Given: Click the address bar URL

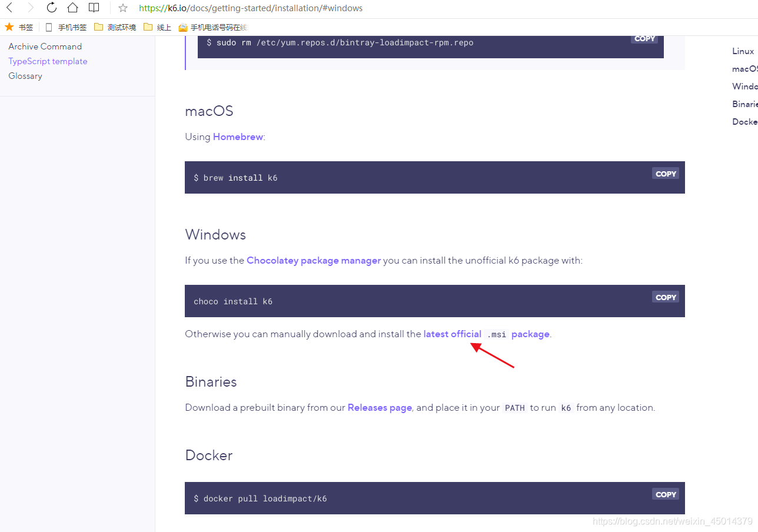Looking at the screenshot, I should pyautogui.click(x=251, y=8).
